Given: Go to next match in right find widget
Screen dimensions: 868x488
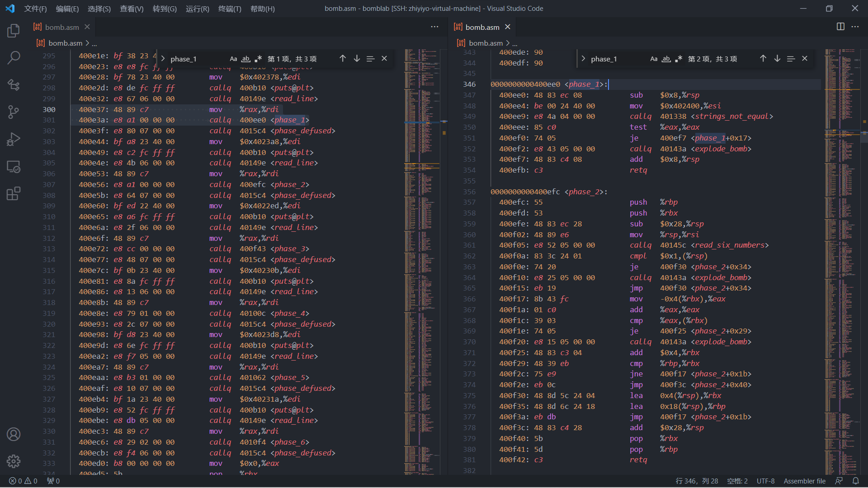Looking at the screenshot, I should tap(777, 59).
